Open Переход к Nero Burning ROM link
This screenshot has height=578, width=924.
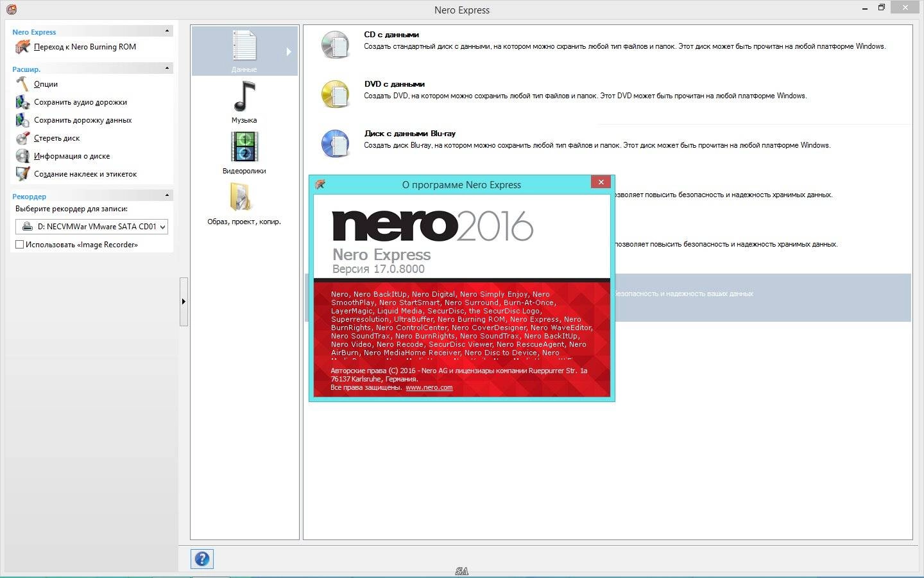[x=85, y=47]
